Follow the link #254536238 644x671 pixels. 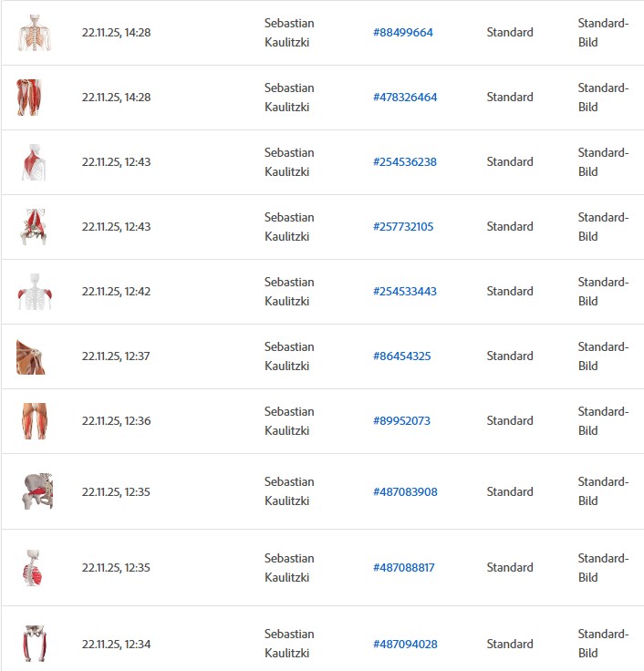pos(404,162)
